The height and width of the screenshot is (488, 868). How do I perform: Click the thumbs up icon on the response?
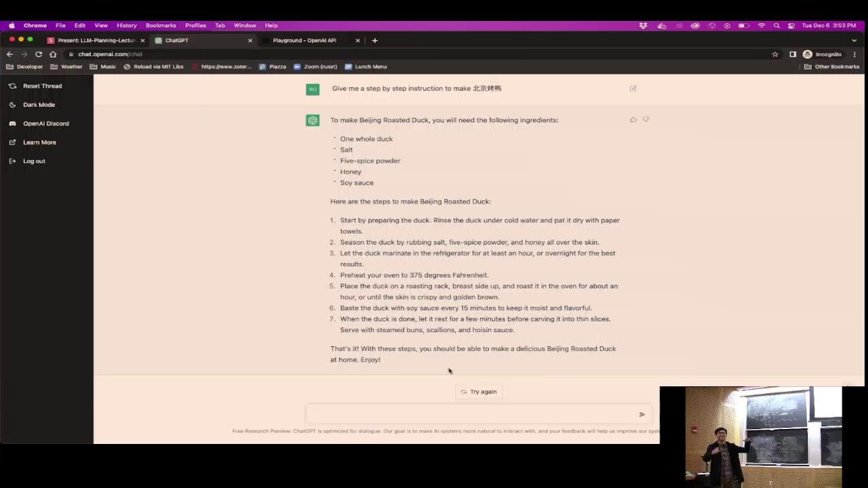pos(633,119)
